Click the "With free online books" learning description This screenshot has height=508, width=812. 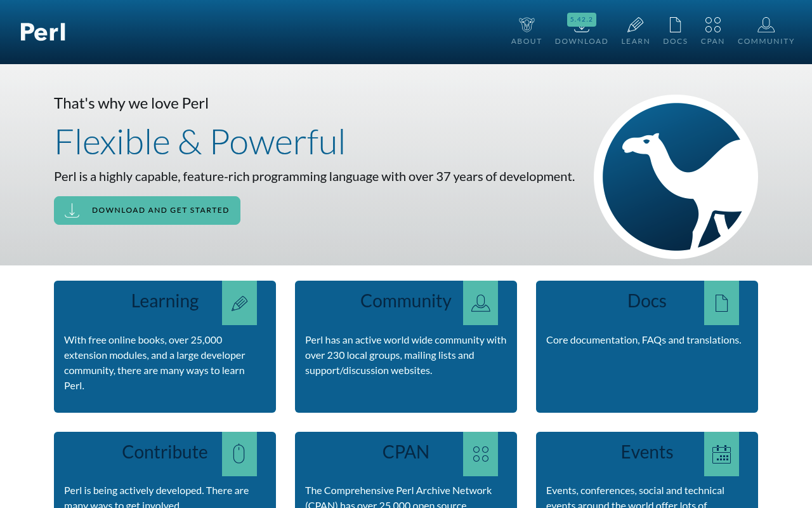(x=155, y=363)
